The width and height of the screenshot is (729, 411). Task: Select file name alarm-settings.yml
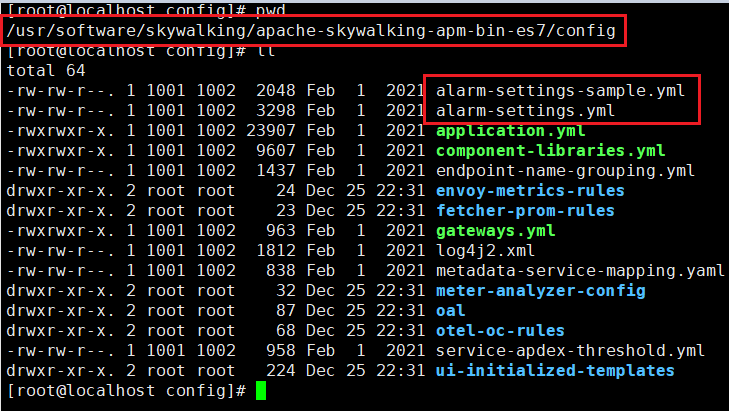point(525,110)
